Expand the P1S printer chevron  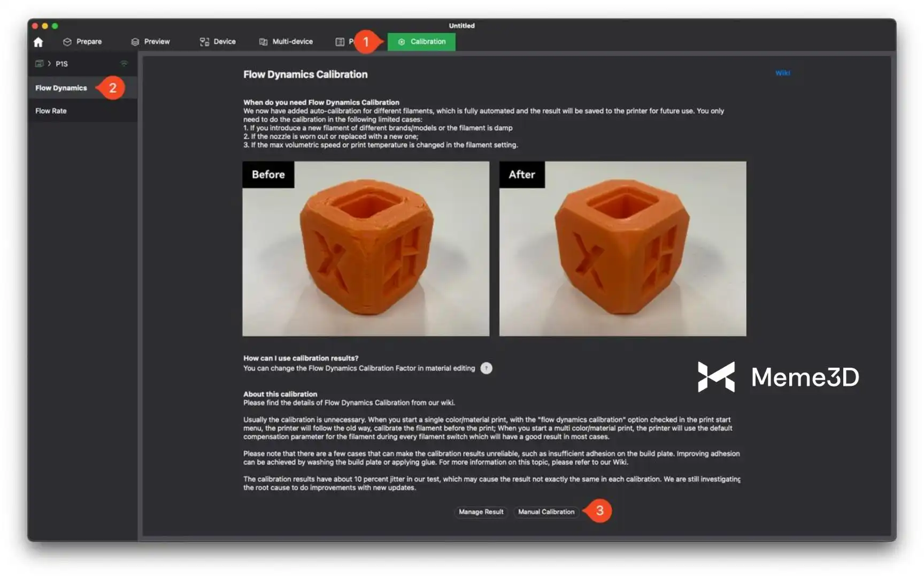(49, 64)
